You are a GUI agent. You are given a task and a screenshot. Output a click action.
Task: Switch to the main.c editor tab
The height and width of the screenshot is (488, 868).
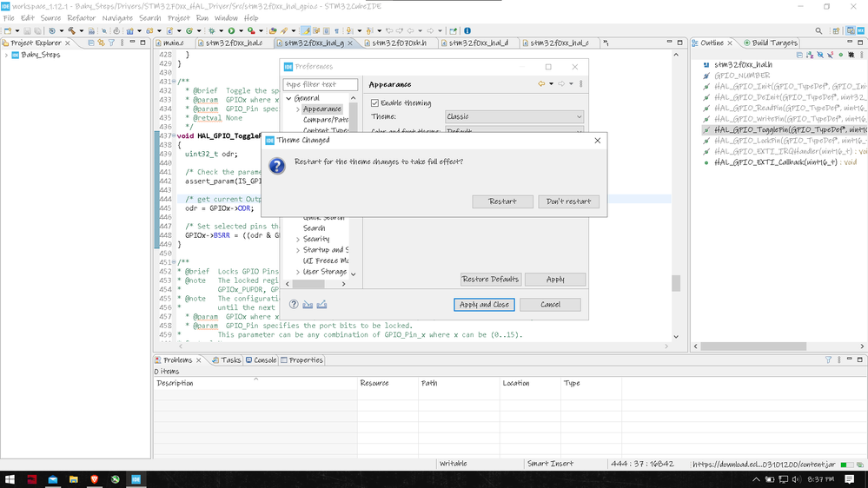click(173, 43)
